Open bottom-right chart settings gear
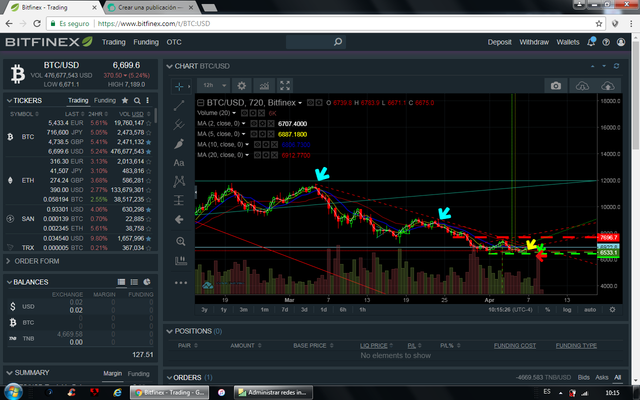640x400 pixels. pos(612,309)
